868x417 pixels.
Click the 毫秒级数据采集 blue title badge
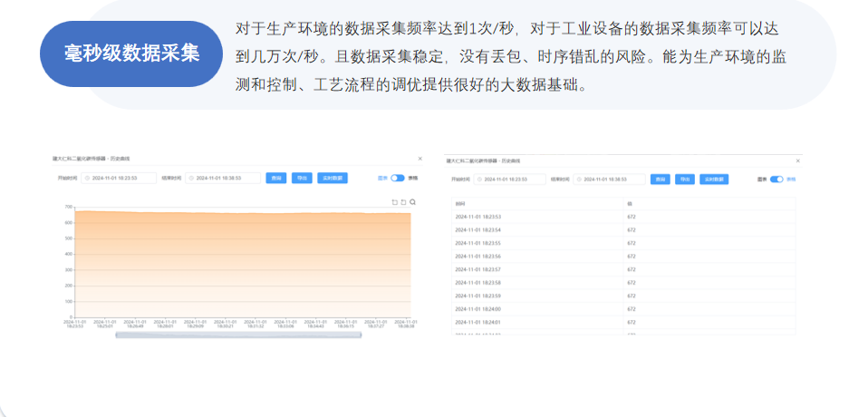132,53
